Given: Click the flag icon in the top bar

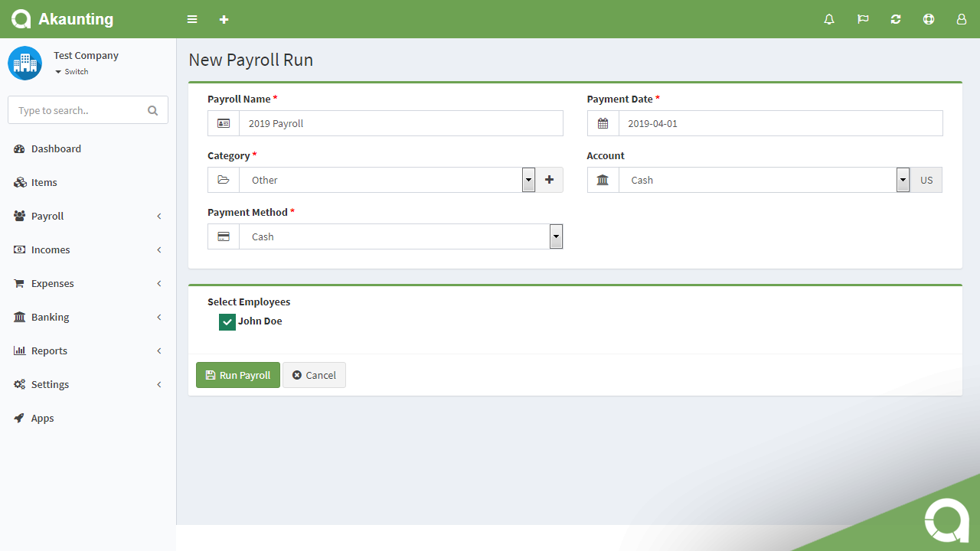Looking at the screenshot, I should 862,19.
